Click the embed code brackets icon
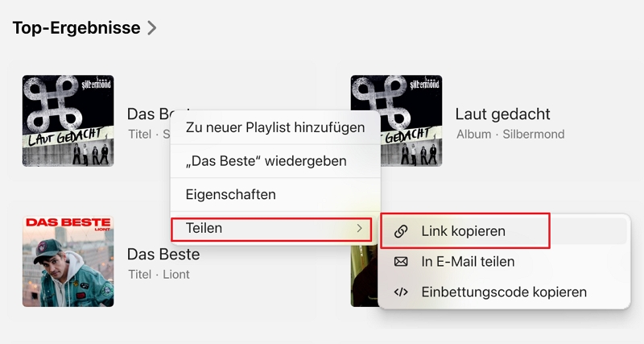The image size is (644, 344). pos(401,292)
